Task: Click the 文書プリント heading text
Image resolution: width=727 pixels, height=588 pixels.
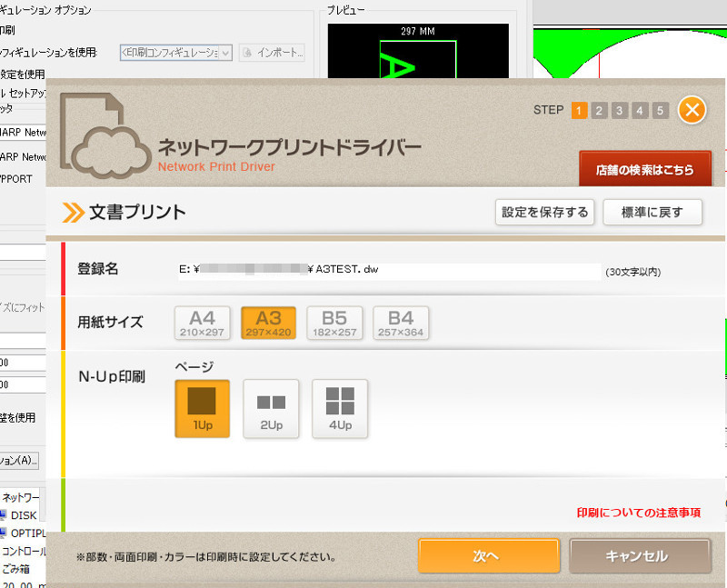Action: [x=137, y=212]
